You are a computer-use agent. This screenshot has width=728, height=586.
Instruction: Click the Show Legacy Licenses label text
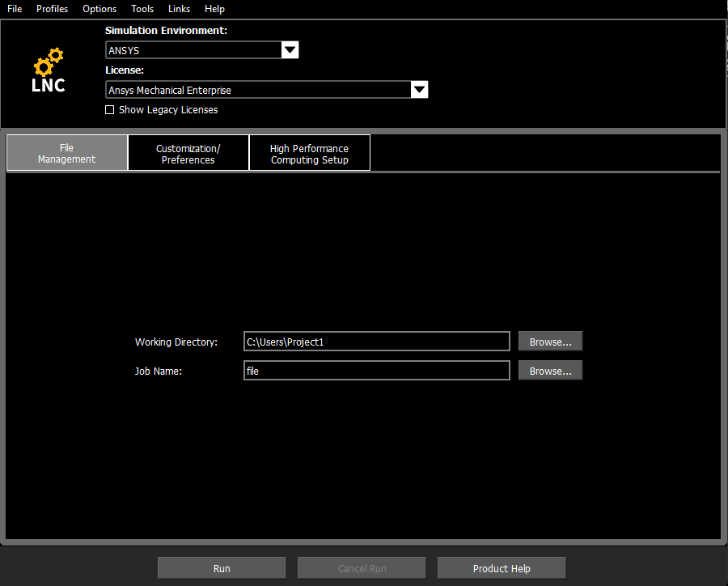click(168, 109)
